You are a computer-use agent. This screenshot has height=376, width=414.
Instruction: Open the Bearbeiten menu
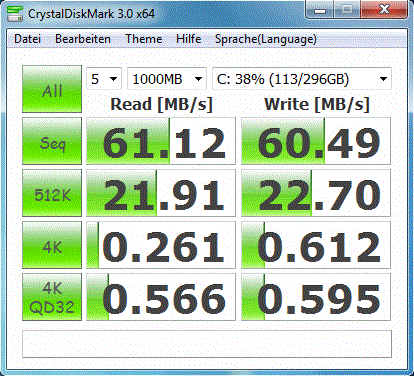[83, 39]
